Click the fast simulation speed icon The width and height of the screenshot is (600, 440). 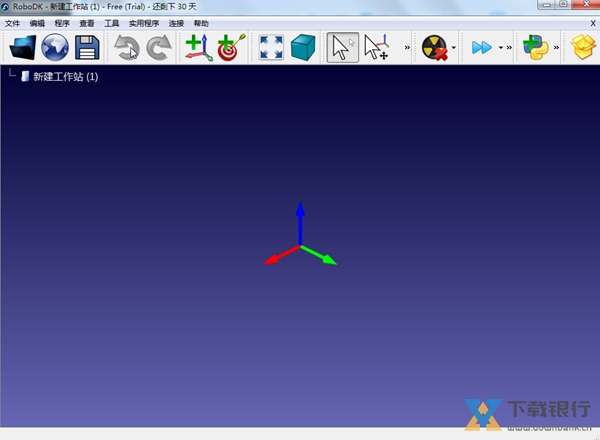click(x=482, y=47)
